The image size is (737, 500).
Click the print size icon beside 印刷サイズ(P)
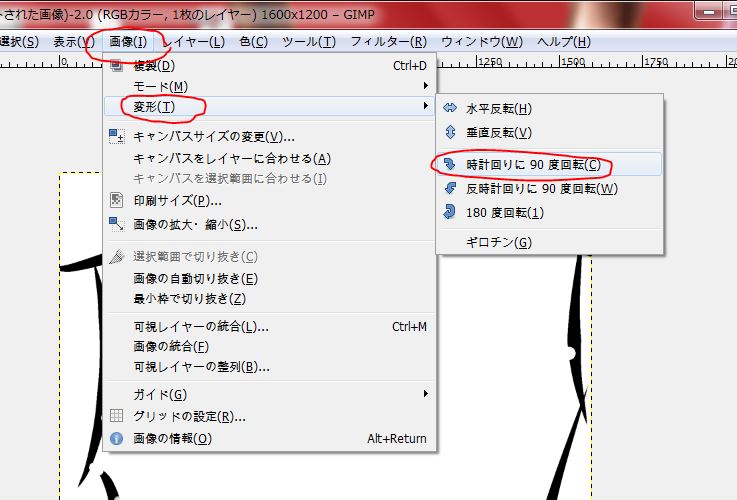116,200
